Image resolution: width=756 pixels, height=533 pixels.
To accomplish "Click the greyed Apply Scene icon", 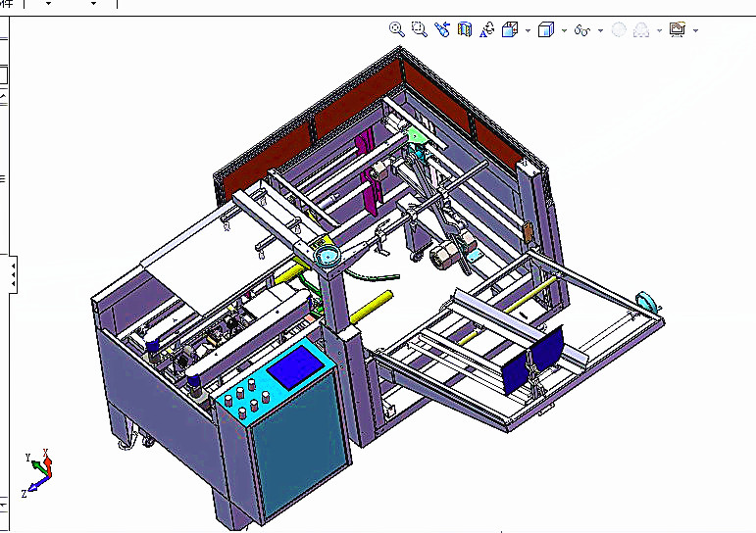I will pos(640,29).
